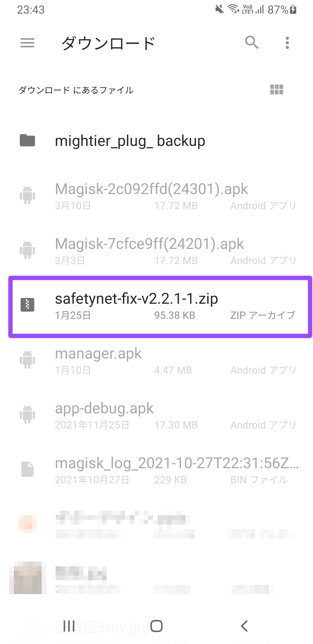313x644 pixels.
Task: Open recent apps from navigation bar
Action: [69, 626]
